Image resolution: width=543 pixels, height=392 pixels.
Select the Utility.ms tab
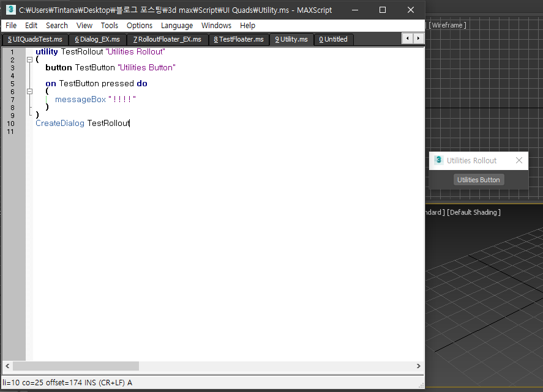pyautogui.click(x=291, y=39)
